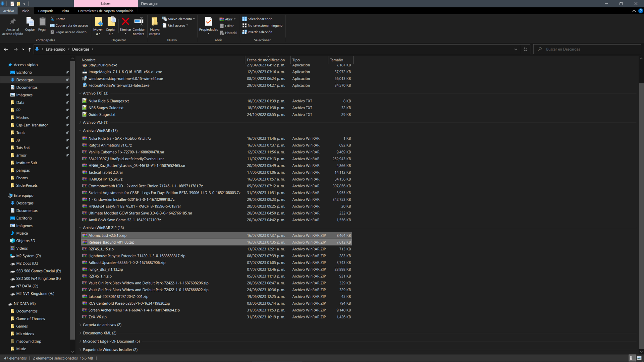Click Pegar acceso directo
The height and width of the screenshot is (362, 644).
point(68,32)
